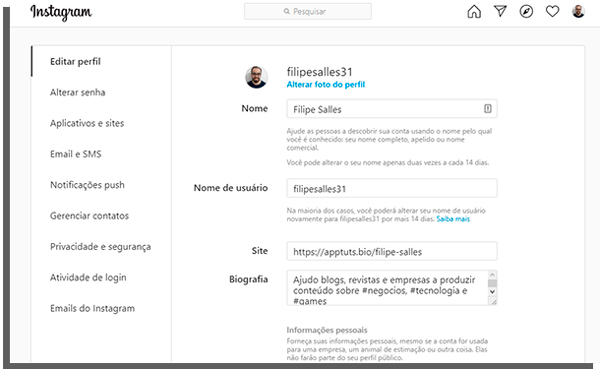Open Aplicativos e sites settings
The image size is (600, 369).
pyautogui.click(x=87, y=123)
